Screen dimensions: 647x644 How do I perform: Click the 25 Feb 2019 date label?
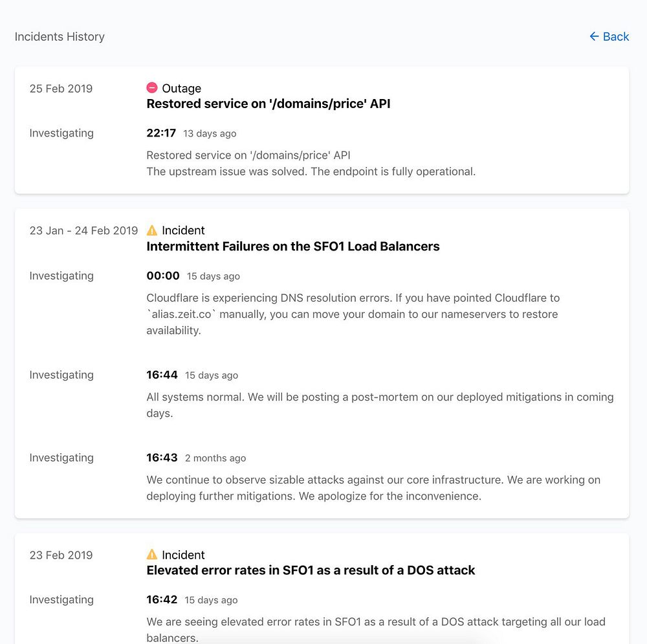point(61,89)
